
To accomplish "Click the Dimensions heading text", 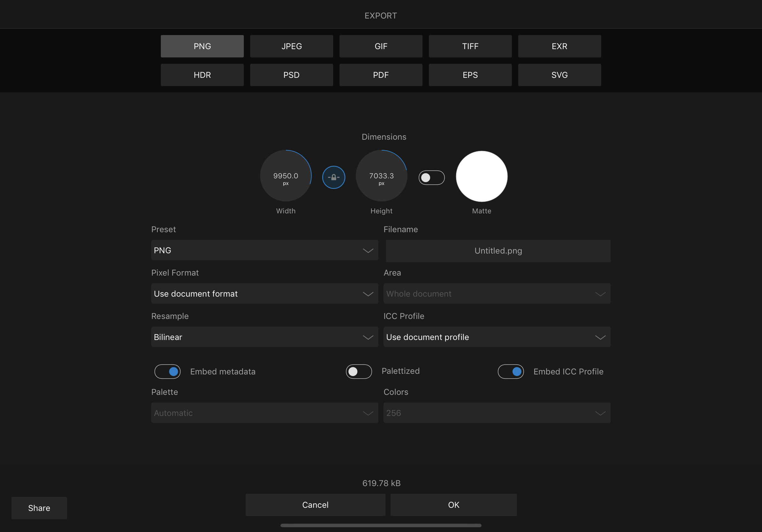I will 384,137.
